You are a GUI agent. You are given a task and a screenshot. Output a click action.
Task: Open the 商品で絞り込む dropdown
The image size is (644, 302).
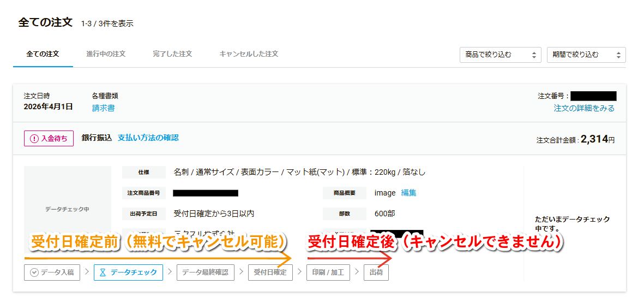click(500, 55)
